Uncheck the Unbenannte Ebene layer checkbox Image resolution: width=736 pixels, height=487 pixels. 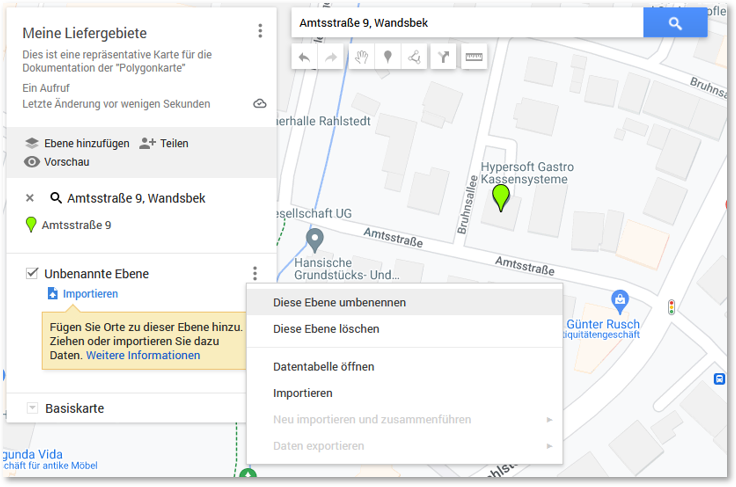coord(32,273)
